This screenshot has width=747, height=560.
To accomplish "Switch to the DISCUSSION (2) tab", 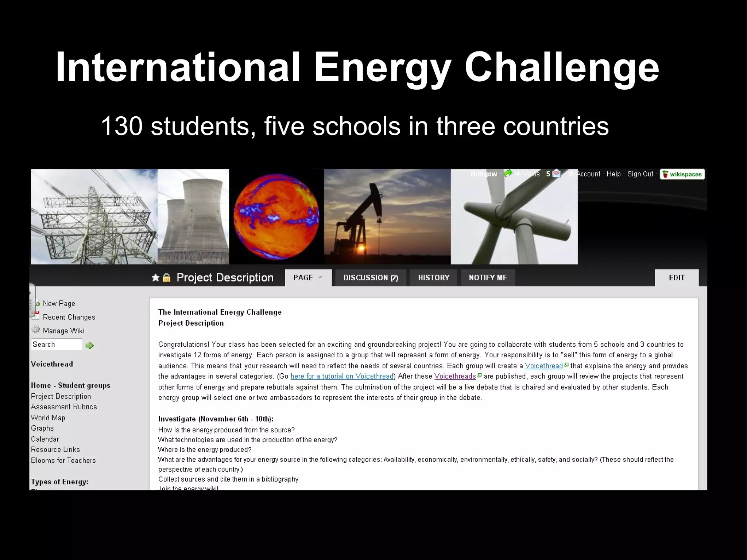I will 371,278.
